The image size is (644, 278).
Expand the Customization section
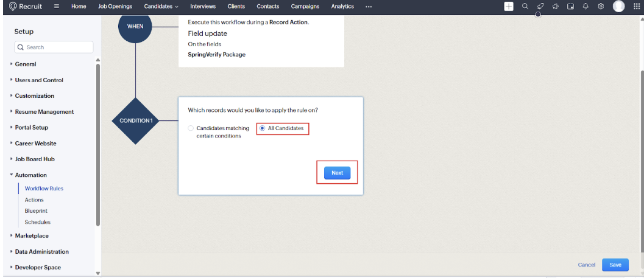[34, 96]
